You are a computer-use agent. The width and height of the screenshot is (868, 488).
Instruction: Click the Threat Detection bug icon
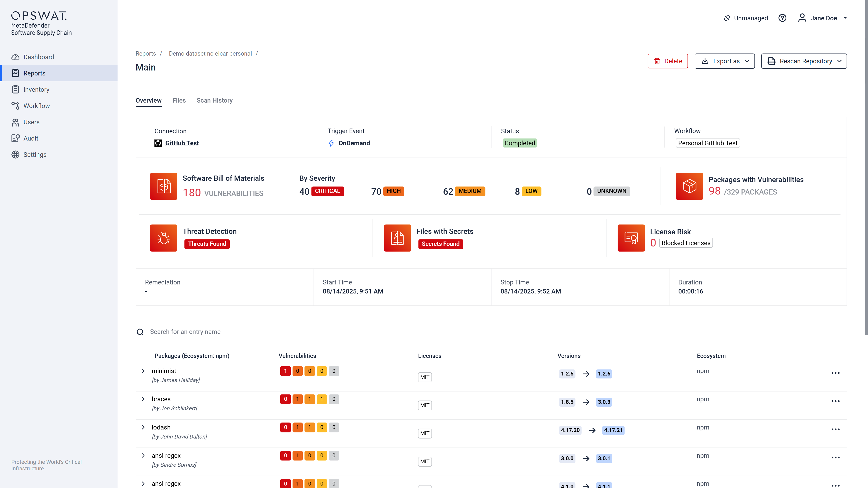coord(163,238)
